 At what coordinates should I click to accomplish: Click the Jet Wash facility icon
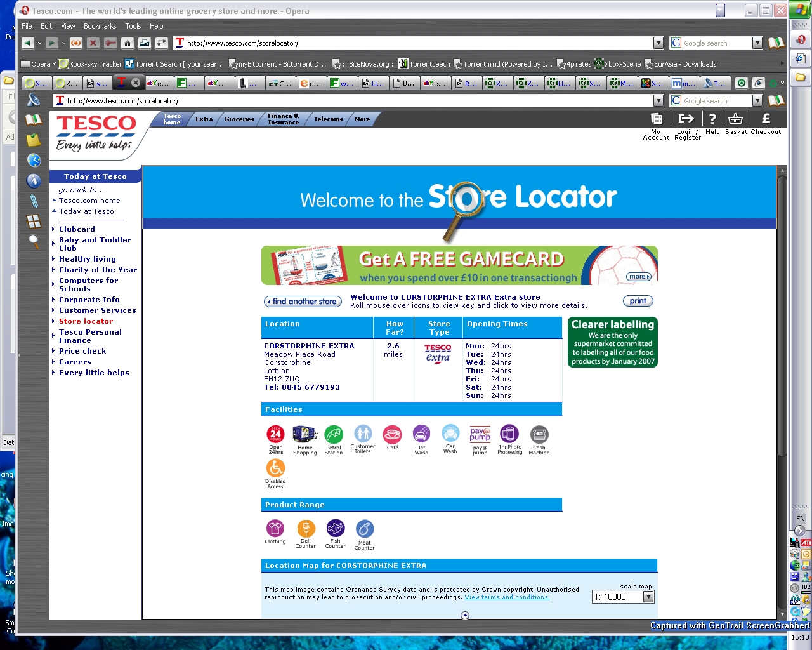[422, 434]
